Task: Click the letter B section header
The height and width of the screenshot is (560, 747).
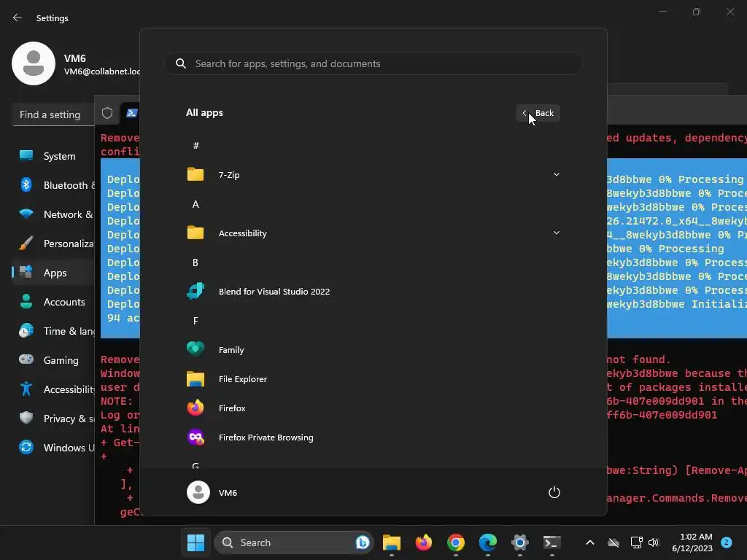Action: pos(196,262)
